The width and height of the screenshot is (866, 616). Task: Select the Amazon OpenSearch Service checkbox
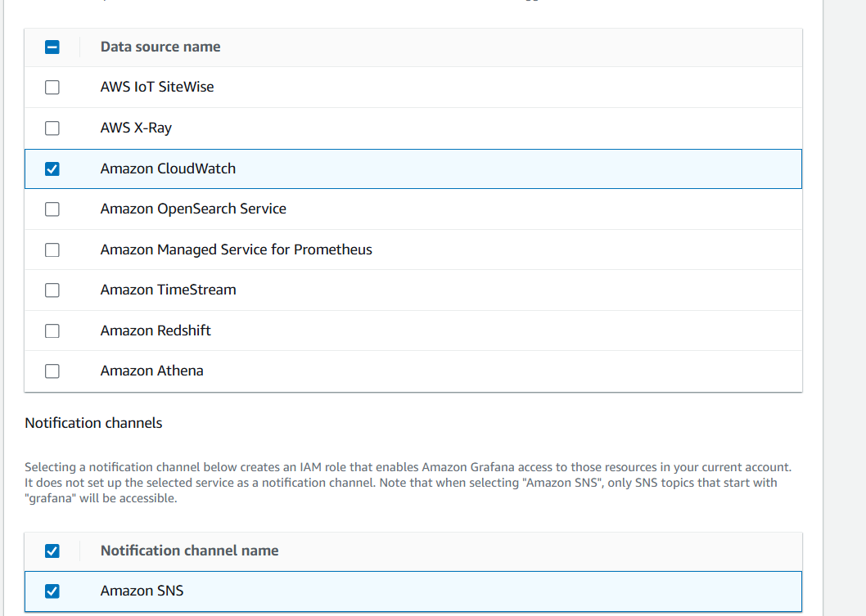52,209
